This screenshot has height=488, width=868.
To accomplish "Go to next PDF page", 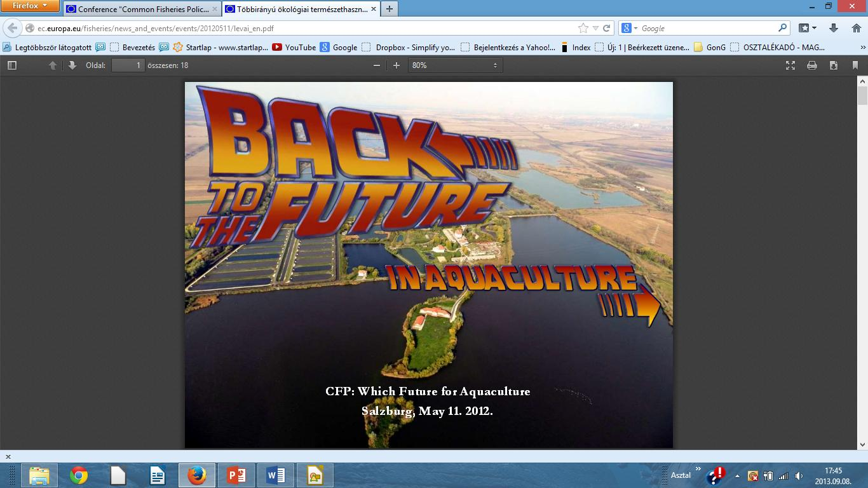I will click(x=72, y=65).
